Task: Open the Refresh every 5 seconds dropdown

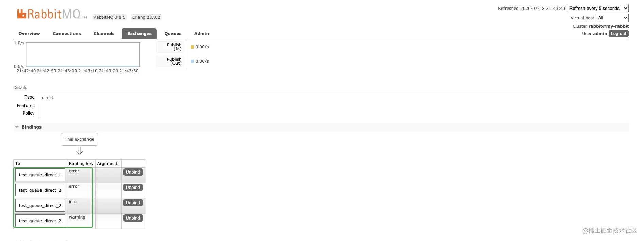Action: click(x=597, y=9)
